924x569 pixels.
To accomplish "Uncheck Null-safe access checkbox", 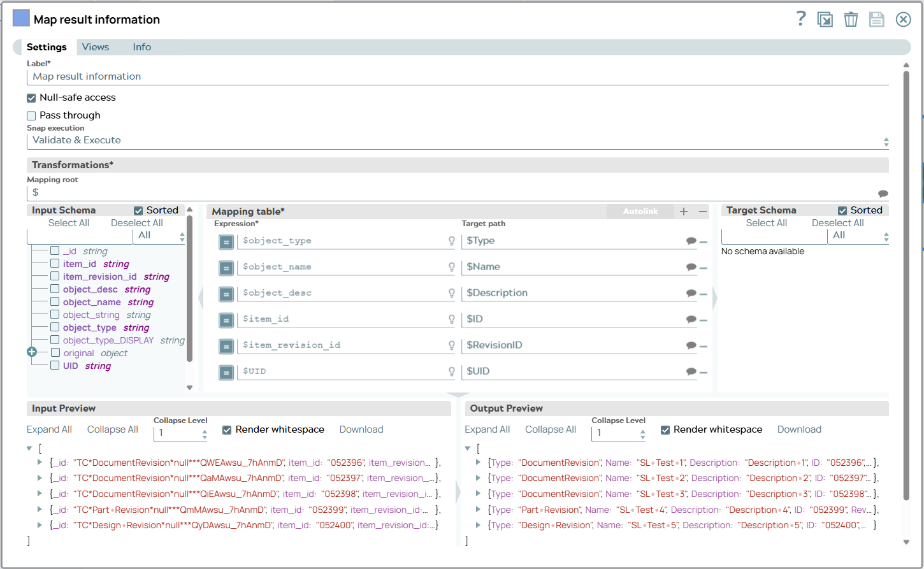I will tap(31, 98).
